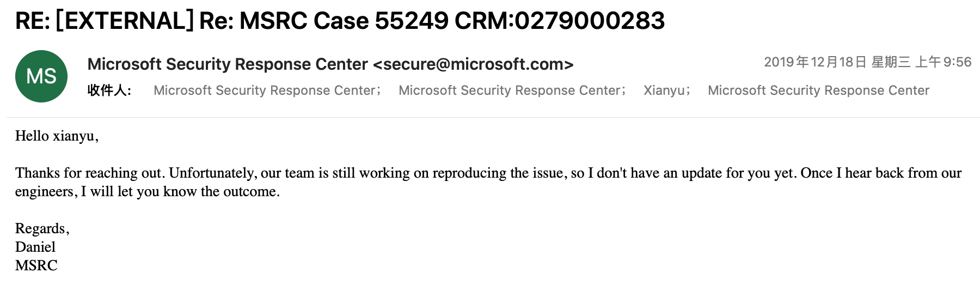Viewport: 980px width, 303px height.
Task: Click the 上午9:56 time stamp
Action: [x=943, y=62]
